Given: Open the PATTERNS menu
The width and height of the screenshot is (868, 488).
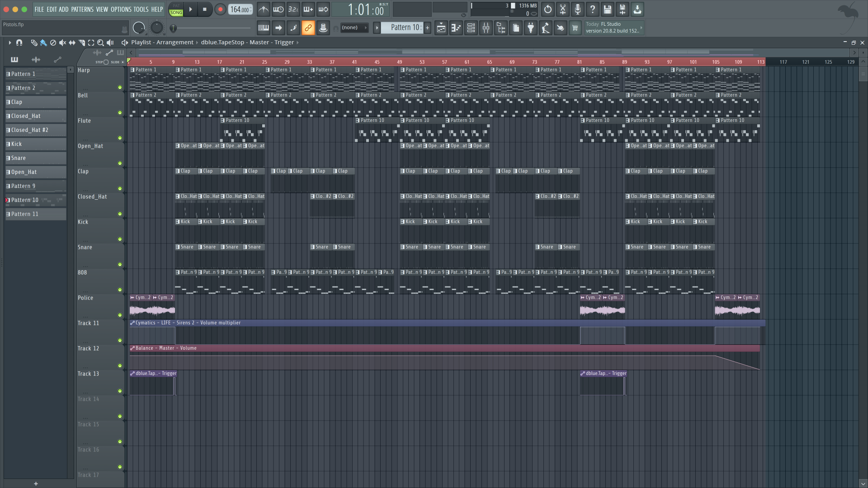Looking at the screenshot, I should [x=82, y=9].
